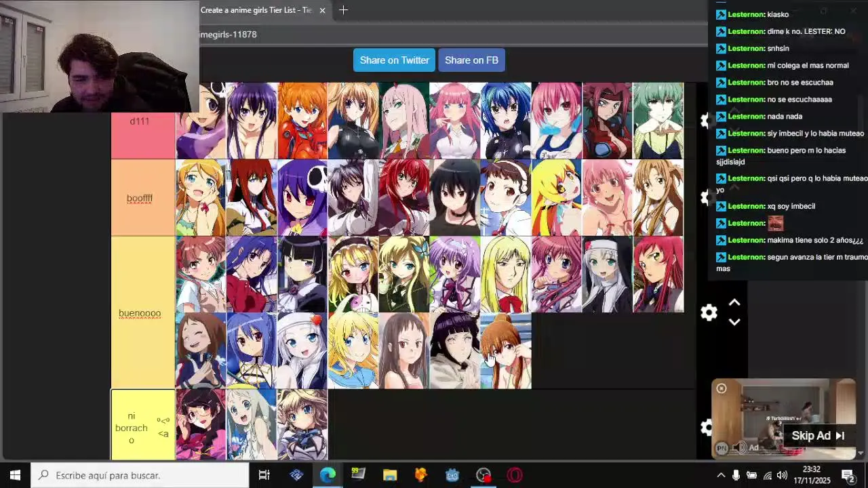868x488 pixels.
Task: Edit the d111 tier label
Action: pos(140,121)
